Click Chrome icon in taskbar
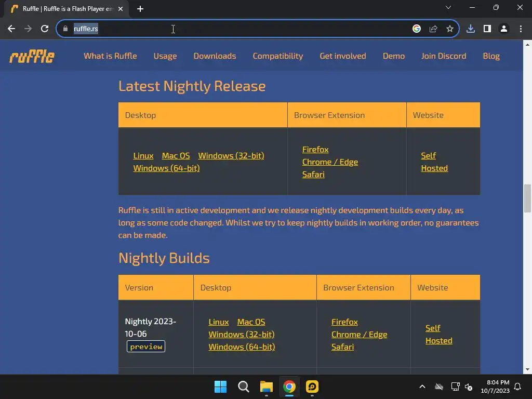The width and height of the screenshot is (532, 399). point(289,387)
